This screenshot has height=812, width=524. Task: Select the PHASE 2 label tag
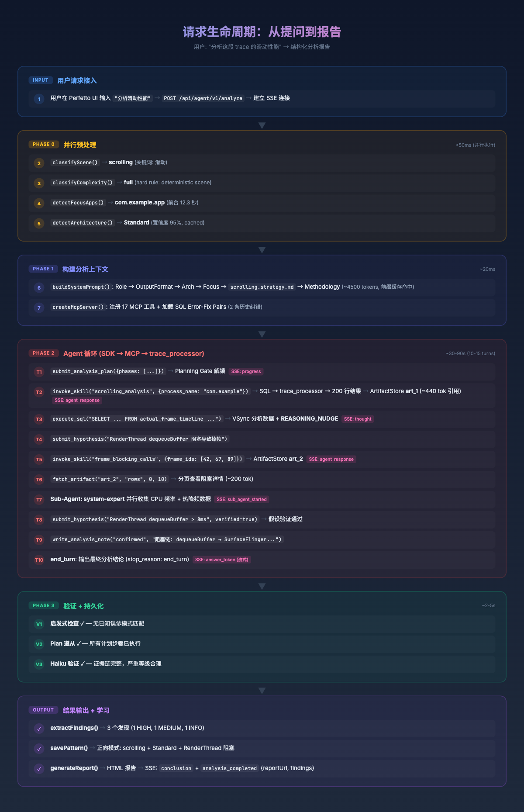44,353
